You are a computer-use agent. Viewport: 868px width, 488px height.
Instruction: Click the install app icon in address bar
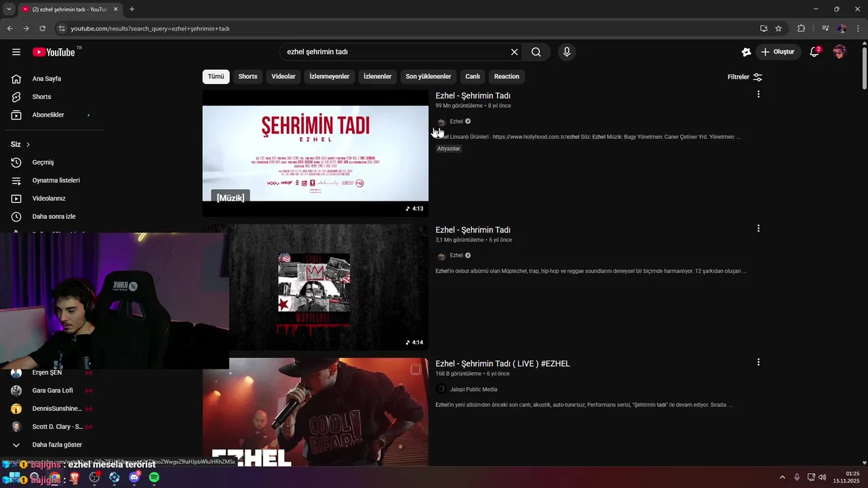(x=764, y=28)
